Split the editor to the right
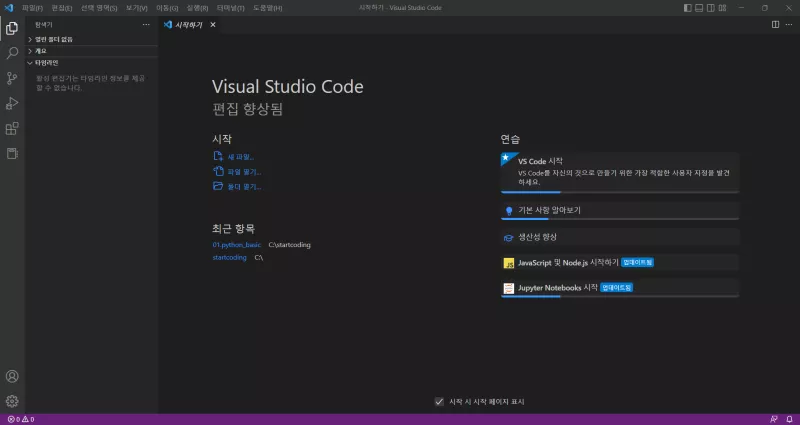 pyautogui.click(x=775, y=24)
